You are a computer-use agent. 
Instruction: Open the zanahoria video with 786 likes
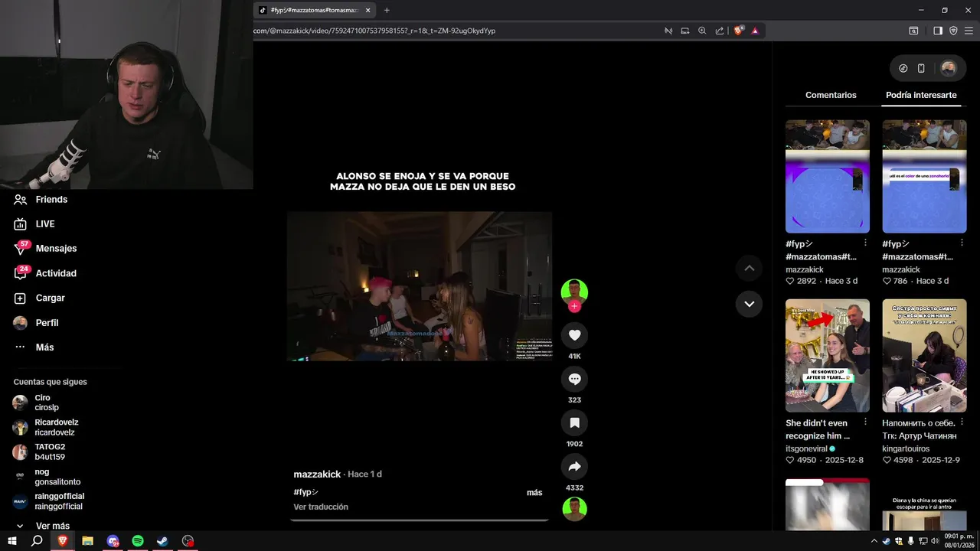pos(924,176)
